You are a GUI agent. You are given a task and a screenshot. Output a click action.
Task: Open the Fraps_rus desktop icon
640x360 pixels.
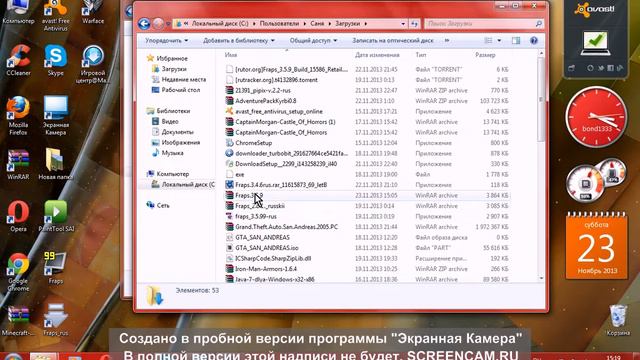click(x=56, y=320)
